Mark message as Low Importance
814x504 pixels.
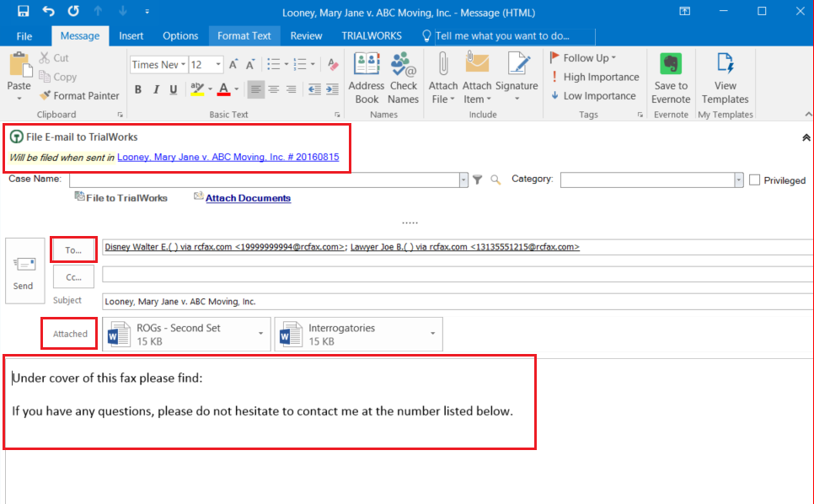click(x=593, y=95)
